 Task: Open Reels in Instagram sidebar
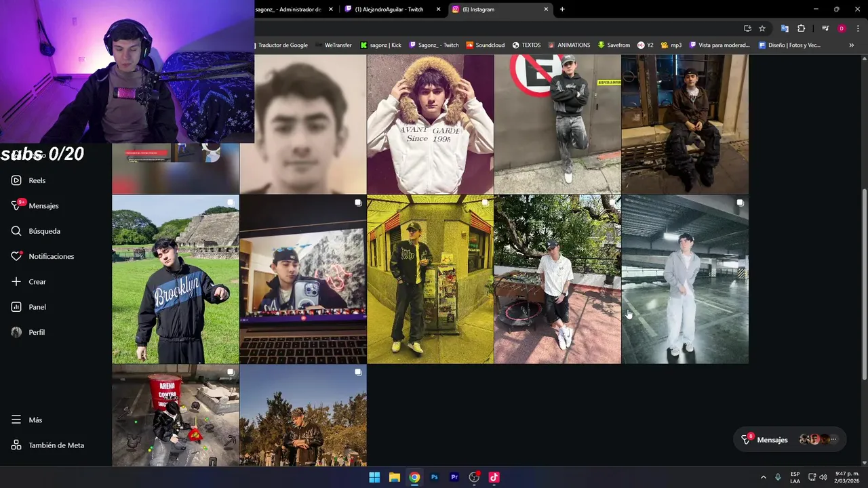(x=28, y=180)
